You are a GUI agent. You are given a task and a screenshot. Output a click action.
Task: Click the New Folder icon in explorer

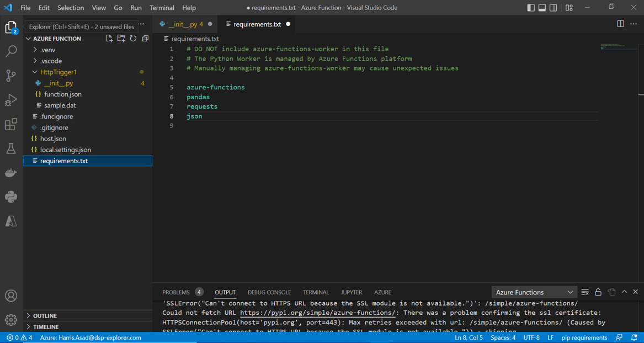point(121,38)
